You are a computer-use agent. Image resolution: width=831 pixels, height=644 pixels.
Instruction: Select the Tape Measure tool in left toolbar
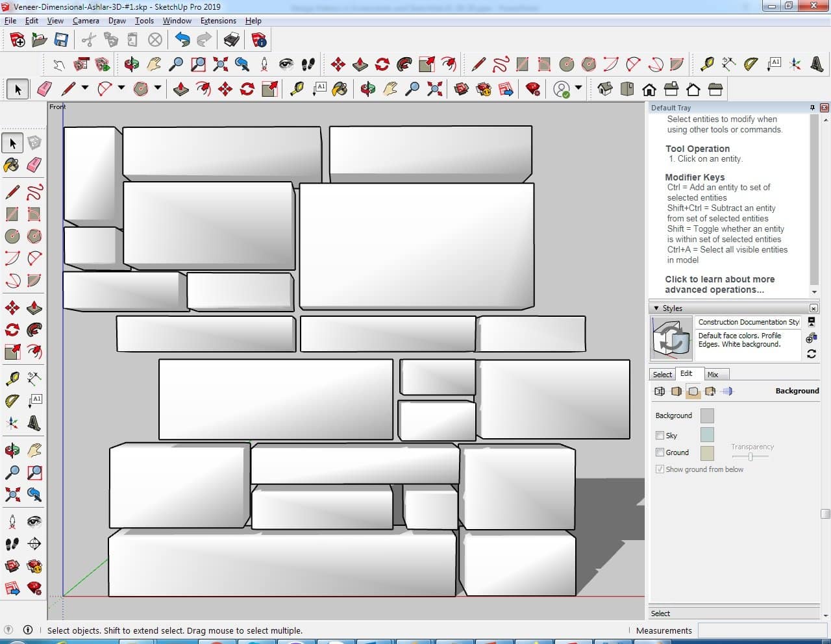point(12,378)
